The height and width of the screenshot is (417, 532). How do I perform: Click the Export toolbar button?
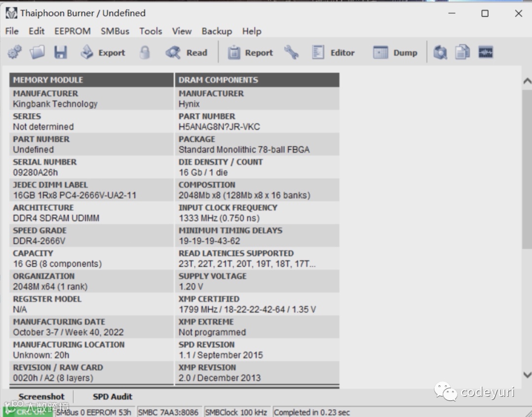point(103,53)
